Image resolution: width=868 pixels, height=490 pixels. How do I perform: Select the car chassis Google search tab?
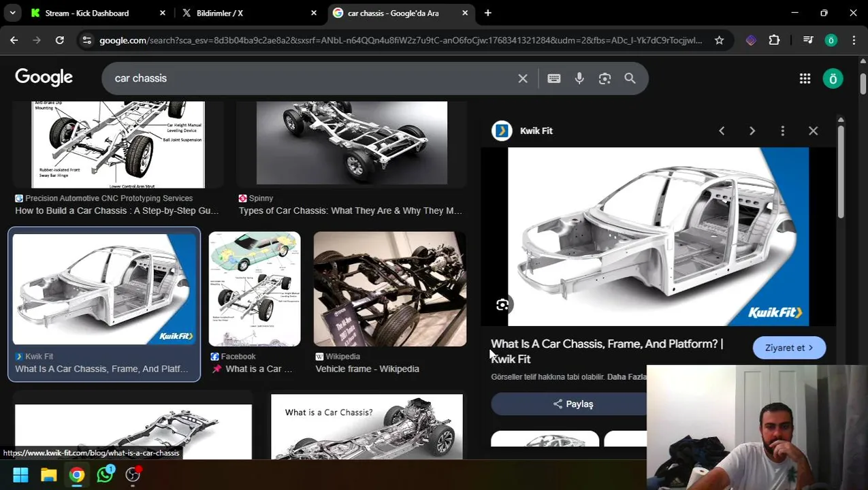point(393,13)
